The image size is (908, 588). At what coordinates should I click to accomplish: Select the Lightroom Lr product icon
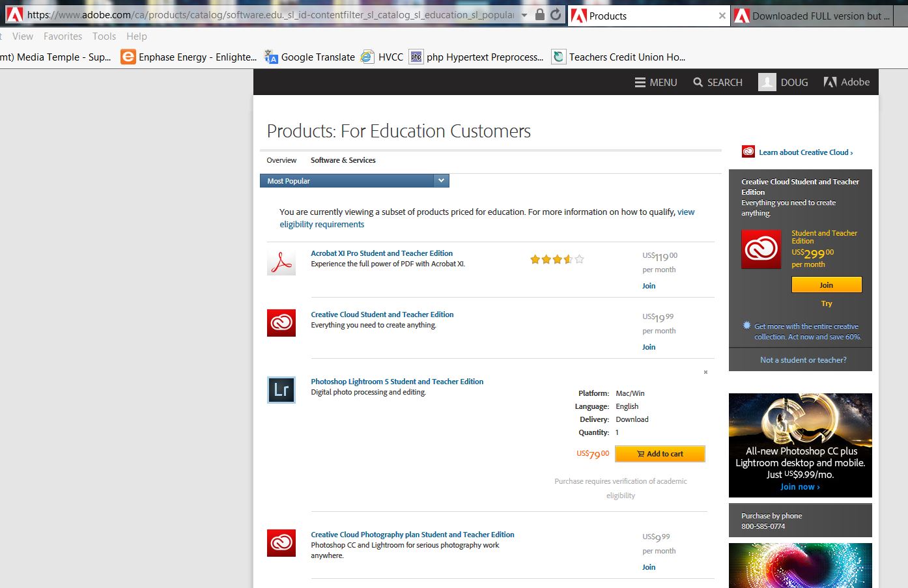pyautogui.click(x=281, y=390)
